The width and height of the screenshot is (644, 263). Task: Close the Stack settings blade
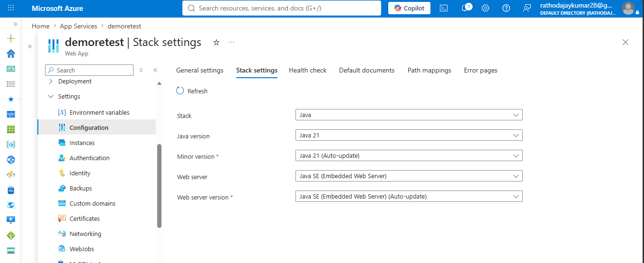626,42
